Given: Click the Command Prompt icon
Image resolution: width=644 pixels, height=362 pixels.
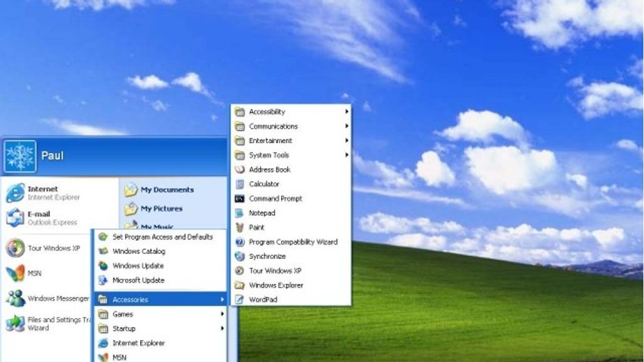Looking at the screenshot, I should point(239,198).
